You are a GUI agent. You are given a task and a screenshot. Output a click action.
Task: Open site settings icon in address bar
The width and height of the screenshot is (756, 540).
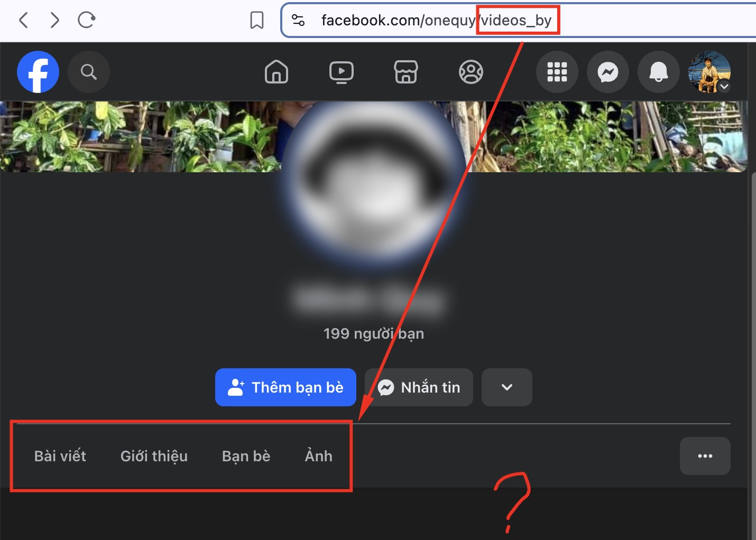pos(298,20)
